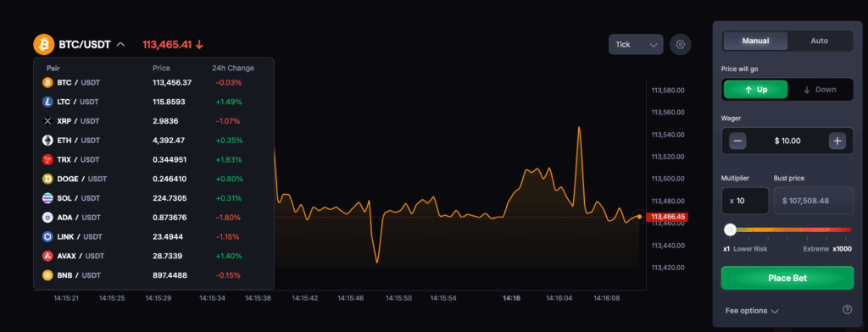Pick the ETH coin icon

(x=47, y=141)
